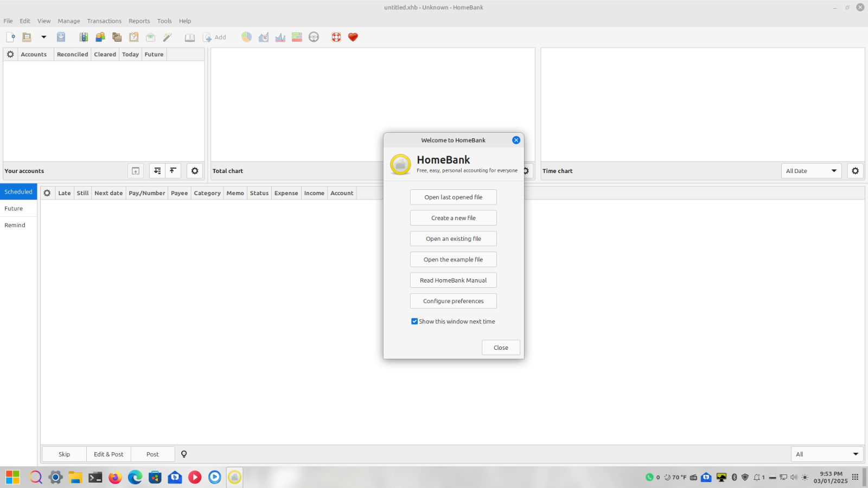868x488 pixels.
Task: Open the Accounts management toolbar icon
Action: (84, 37)
